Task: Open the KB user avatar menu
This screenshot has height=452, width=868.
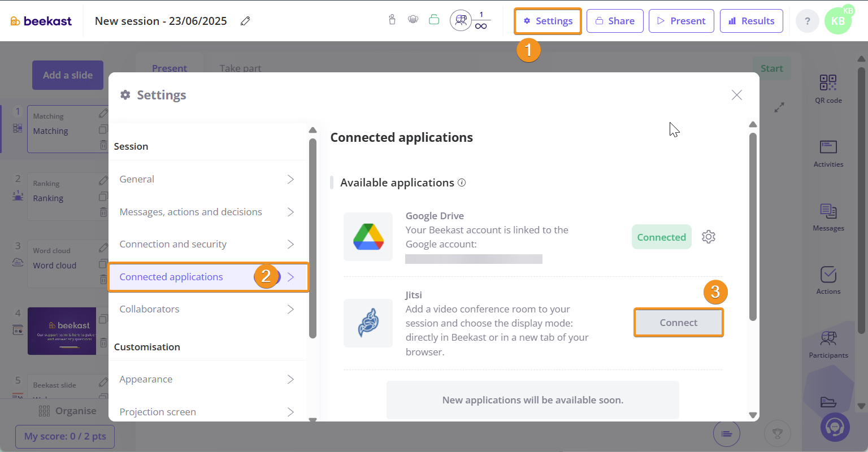Action: [838, 21]
